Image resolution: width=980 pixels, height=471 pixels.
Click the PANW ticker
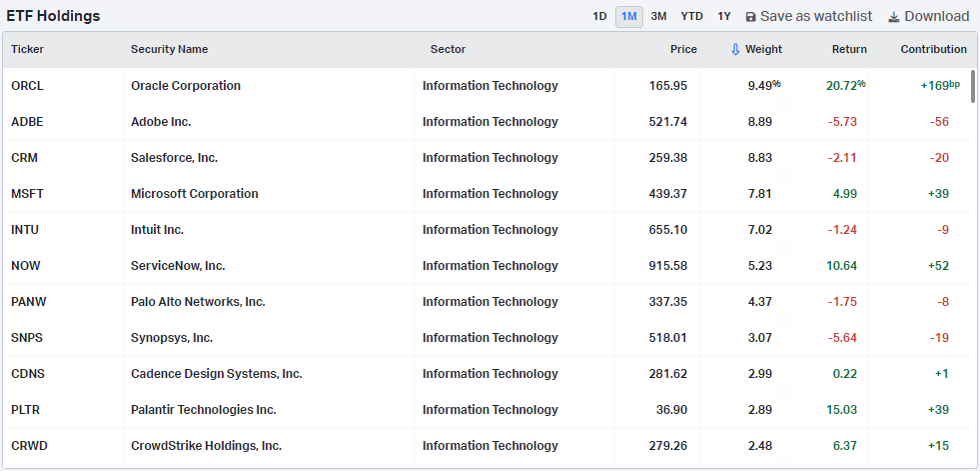pyautogui.click(x=29, y=302)
